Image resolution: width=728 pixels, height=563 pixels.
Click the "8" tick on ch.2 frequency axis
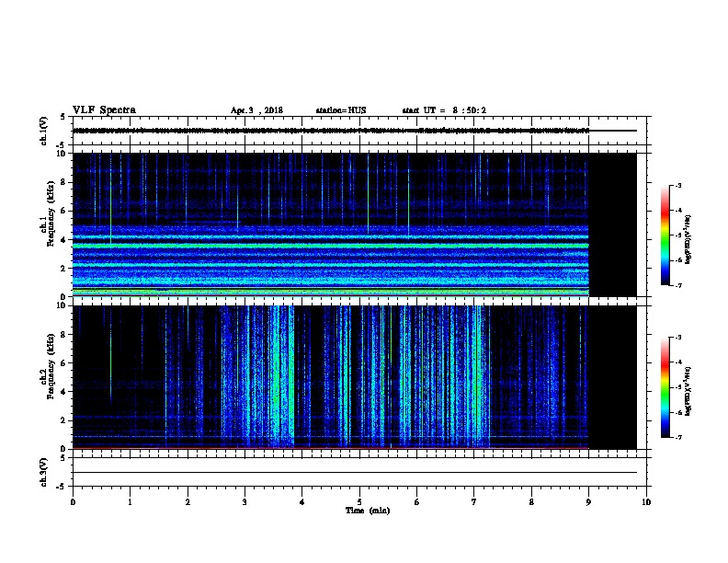click(x=64, y=335)
